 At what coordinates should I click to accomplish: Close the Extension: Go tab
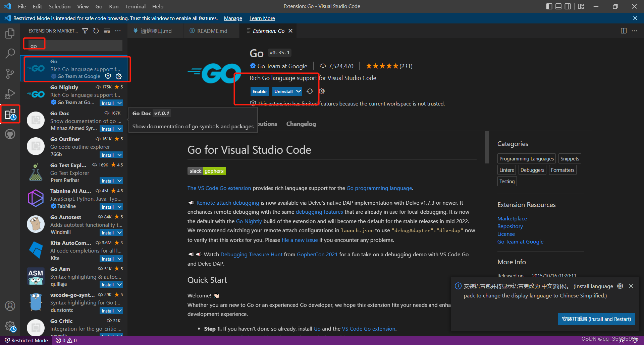(290, 31)
